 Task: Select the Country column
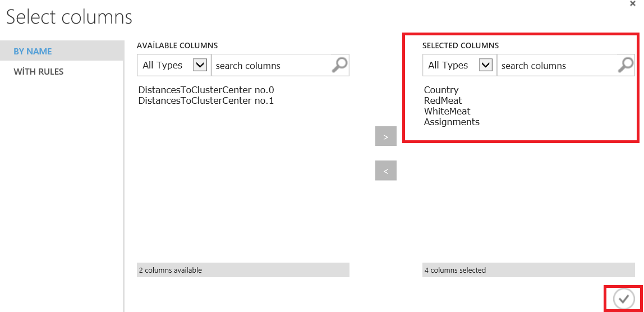click(441, 90)
